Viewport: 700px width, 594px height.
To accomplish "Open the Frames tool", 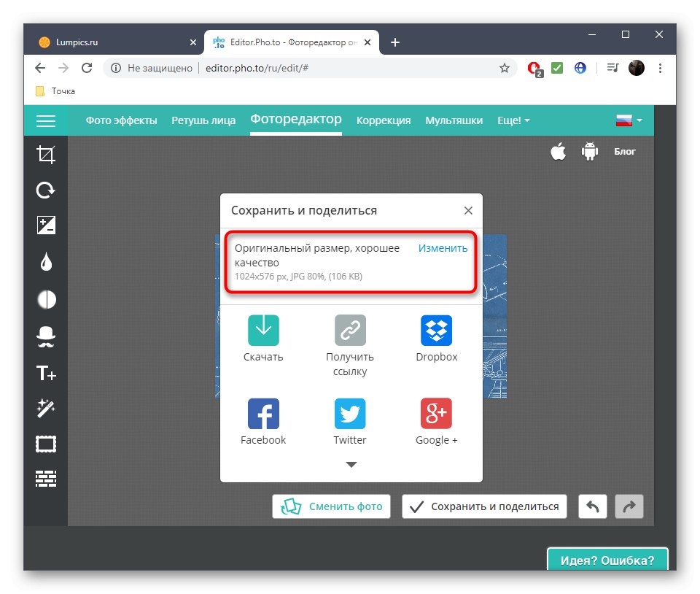I will coord(46,444).
